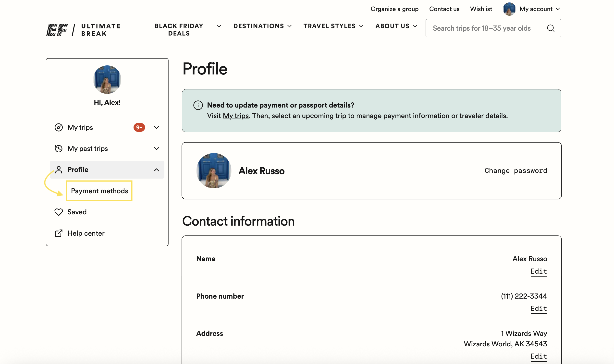Click the person icon beside Profile

(59, 170)
